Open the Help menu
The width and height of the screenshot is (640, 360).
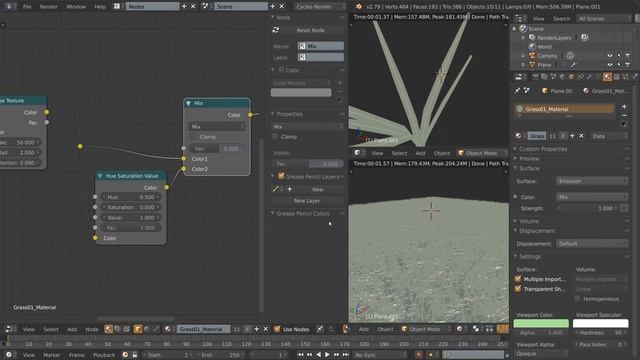100,7
